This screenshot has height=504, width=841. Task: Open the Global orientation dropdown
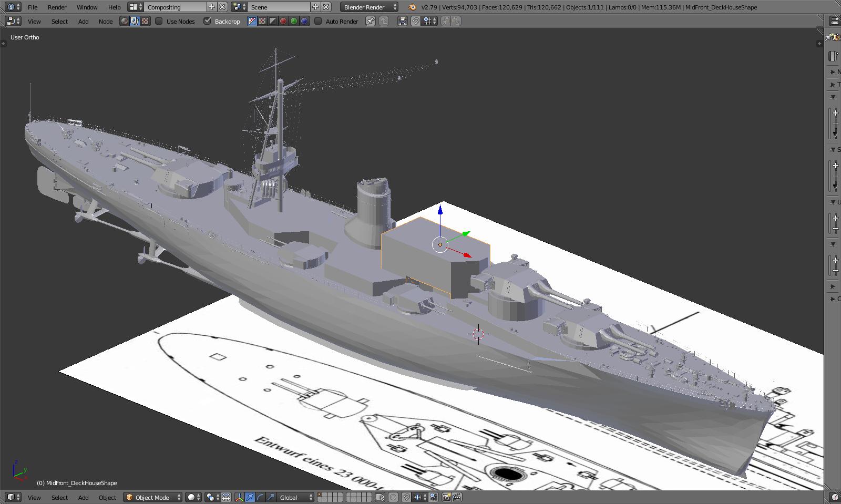coord(295,497)
